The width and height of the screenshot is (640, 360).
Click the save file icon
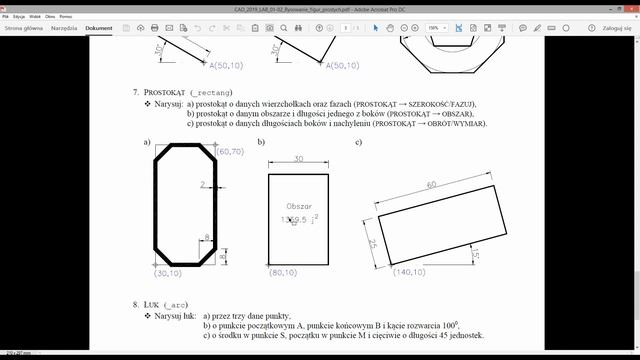point(127,28)
